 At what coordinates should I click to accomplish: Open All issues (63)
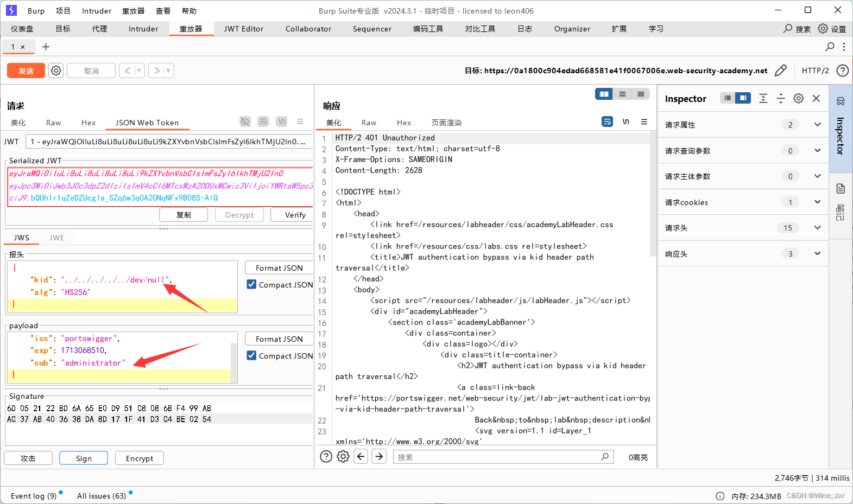pyautogui.click(x=102, y=496)
